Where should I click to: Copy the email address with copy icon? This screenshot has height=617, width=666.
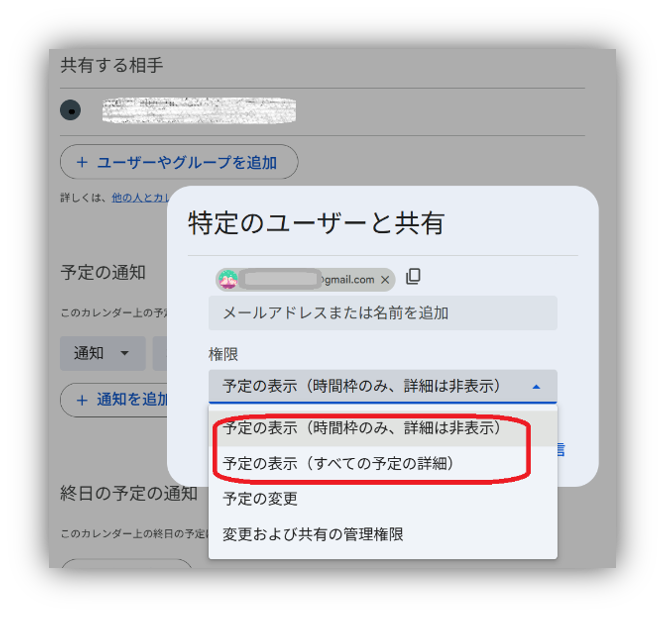point(413,277)
